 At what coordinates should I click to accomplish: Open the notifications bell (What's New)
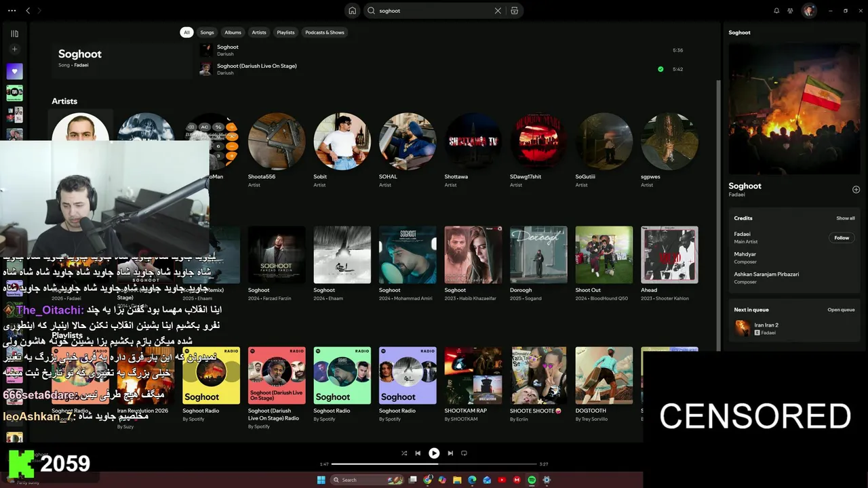(776, 11)
